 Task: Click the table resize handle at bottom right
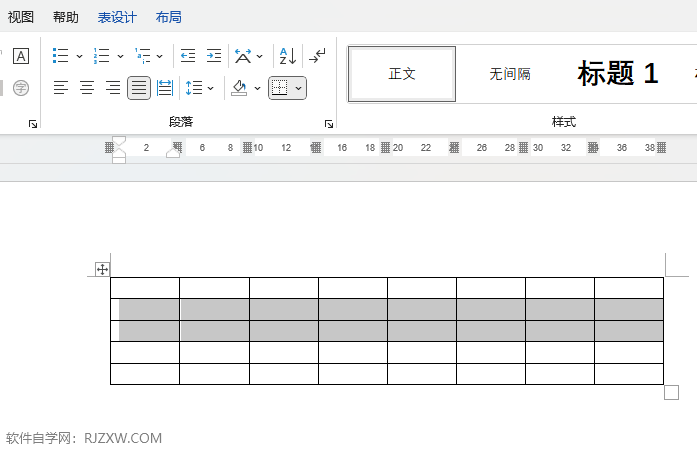coord(672,393)
